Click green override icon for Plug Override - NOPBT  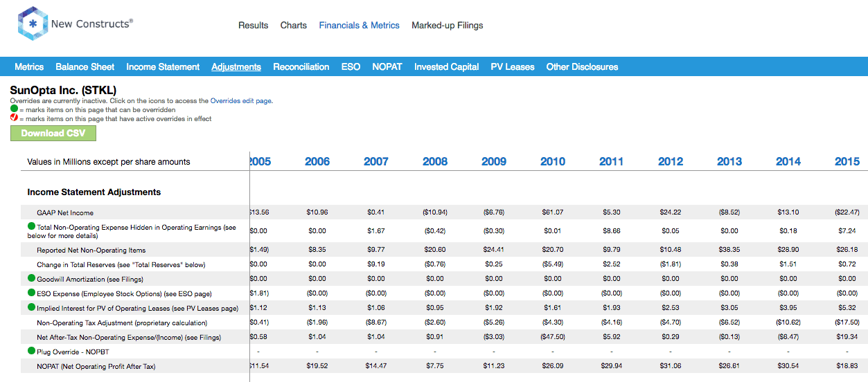31,351
